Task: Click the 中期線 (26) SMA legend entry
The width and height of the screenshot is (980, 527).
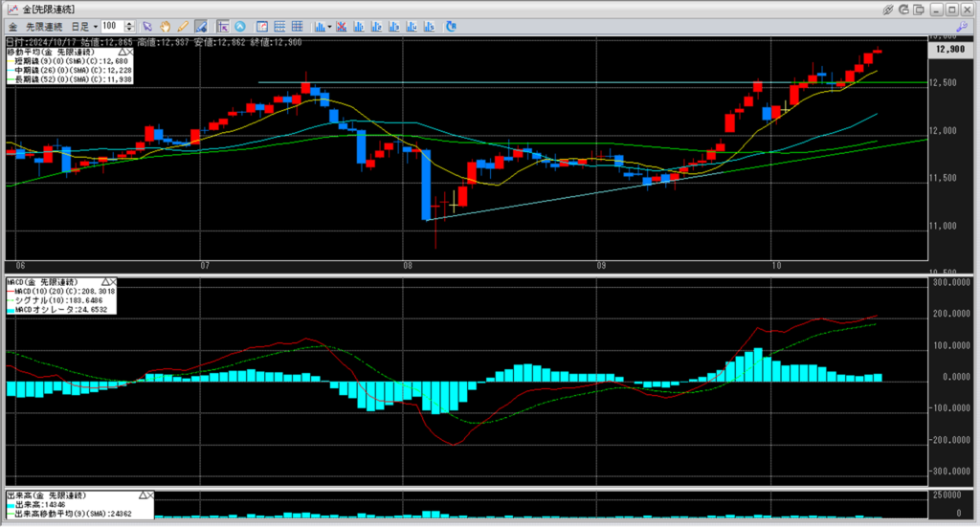Action: 69,71
